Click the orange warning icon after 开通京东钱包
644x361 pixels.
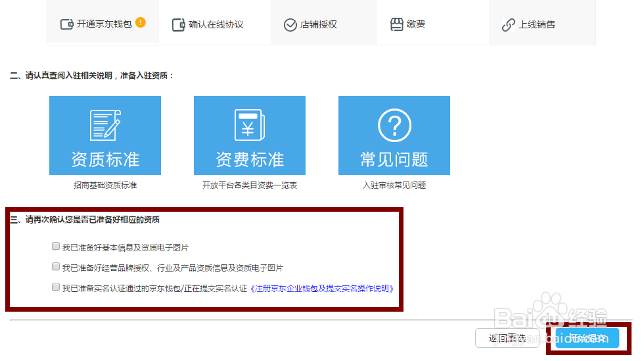coord(141,22)
